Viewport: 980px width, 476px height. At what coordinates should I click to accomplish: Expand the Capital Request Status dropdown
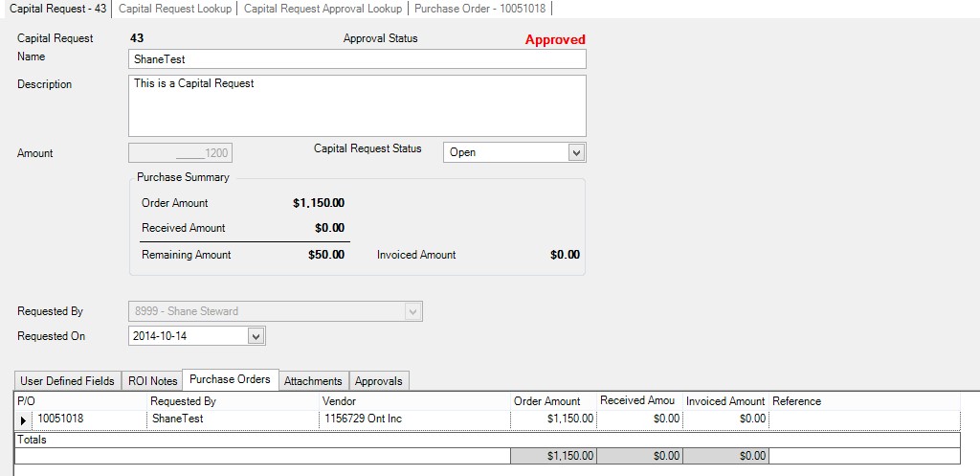(575, 152)
